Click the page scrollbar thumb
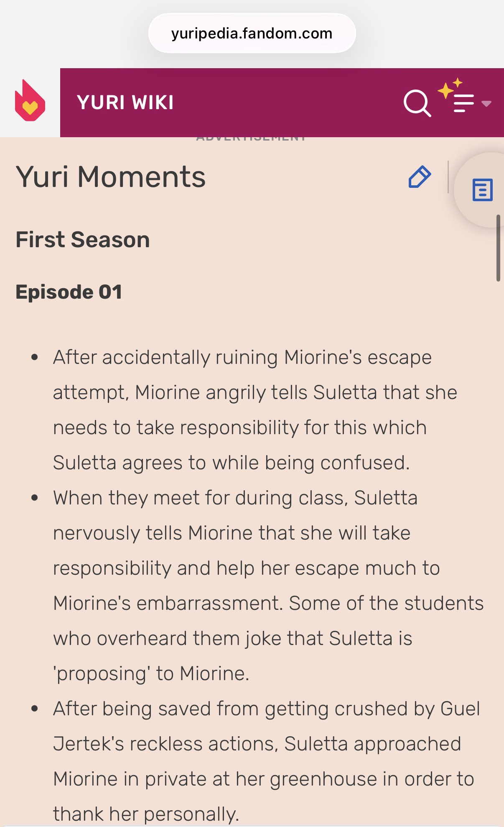The width and height of the screenshot is (504, 827). tap(498, 248)
